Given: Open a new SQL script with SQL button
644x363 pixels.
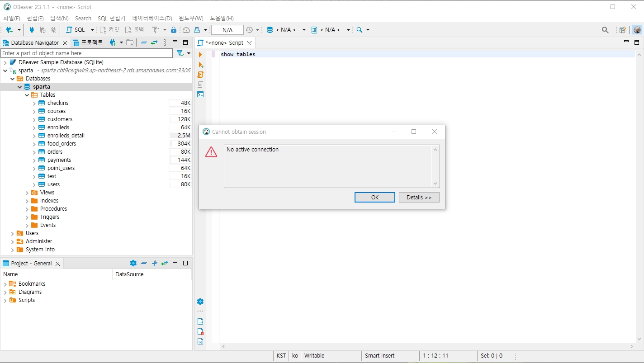Looking at the screenshot, I should tap(76, 30).
